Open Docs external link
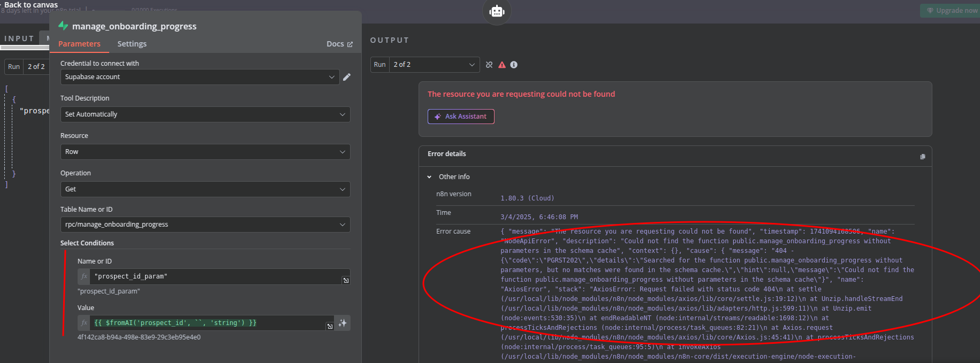Image resolution: width=980 pixels, height=363 pixels. click(x=339, y=44)
